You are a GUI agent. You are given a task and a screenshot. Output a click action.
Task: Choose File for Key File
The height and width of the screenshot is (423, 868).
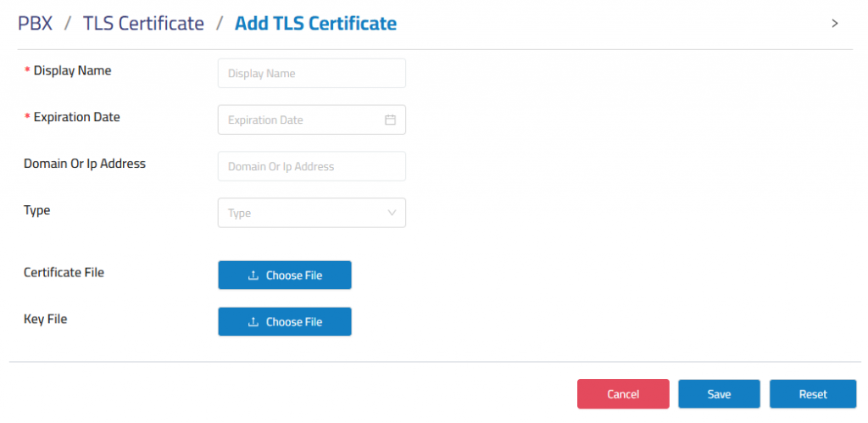285,321
